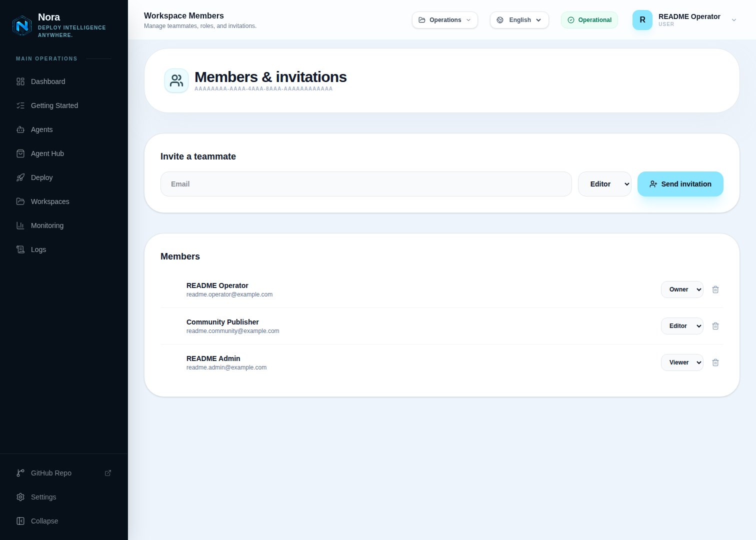Click README Operator name in Members list
Viewport: 756px width, 540px height.
tap(217, 285)
